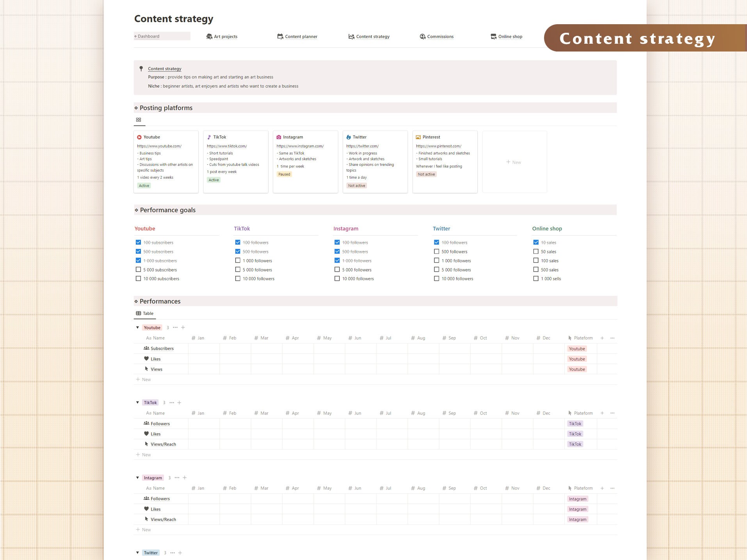Select the gallery view icon under Posting platforms
The image size is (747, 560).
(x=139, y=120)
